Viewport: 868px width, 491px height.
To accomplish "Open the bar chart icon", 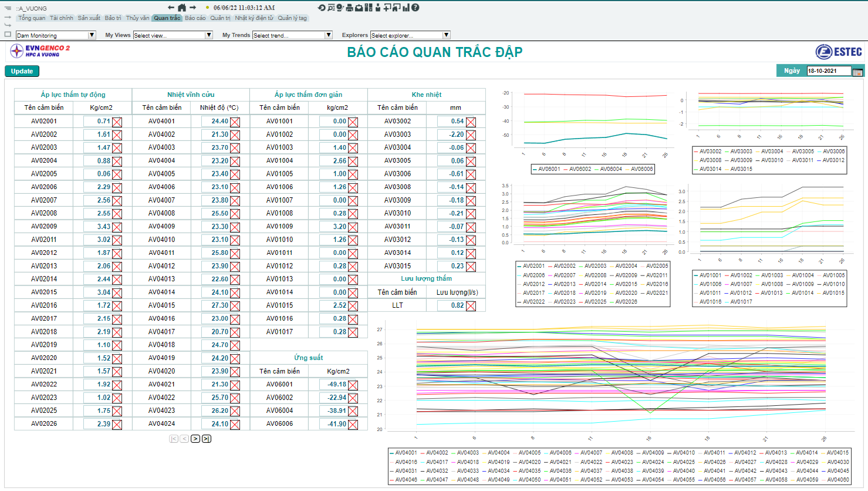I will pos(406,8).
